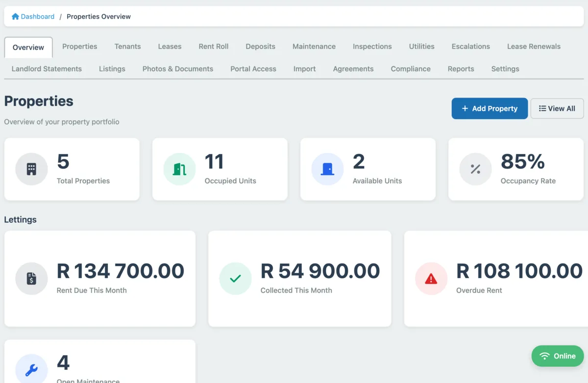Open the Portal Access tab

click(x=253, y=69)
